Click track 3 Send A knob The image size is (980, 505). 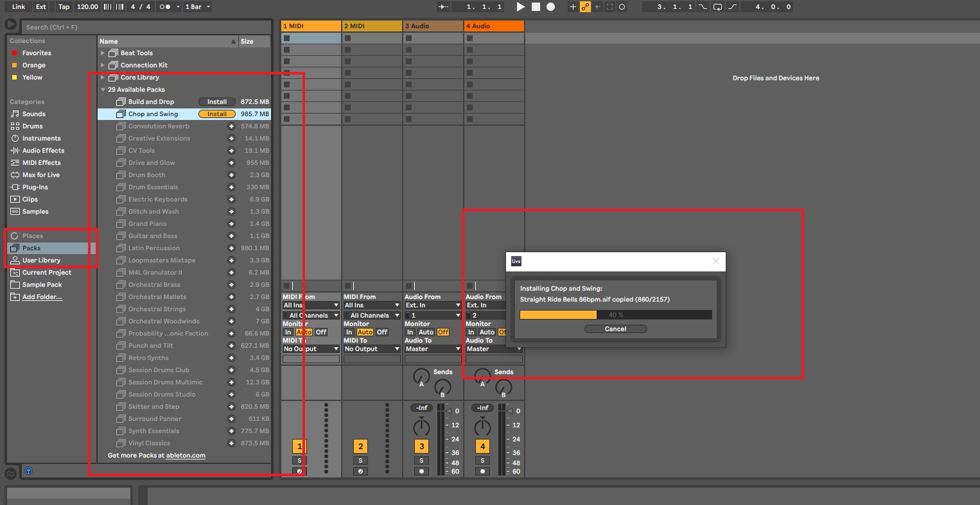coord(421,377)
